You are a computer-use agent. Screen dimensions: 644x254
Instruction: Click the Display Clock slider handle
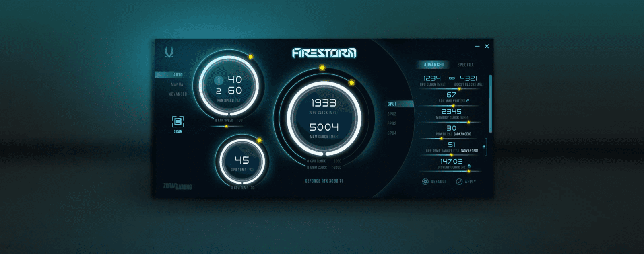(469, 172)
